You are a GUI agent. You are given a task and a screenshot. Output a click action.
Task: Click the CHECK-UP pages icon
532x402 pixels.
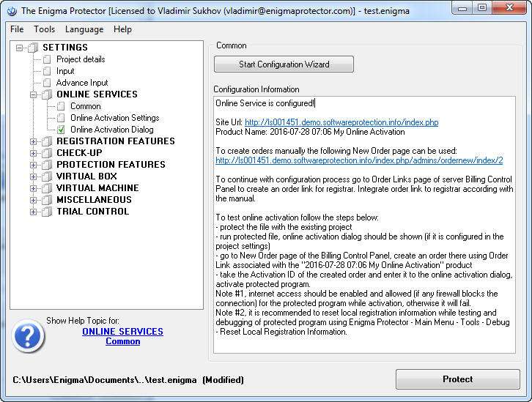tap(47, 153)
